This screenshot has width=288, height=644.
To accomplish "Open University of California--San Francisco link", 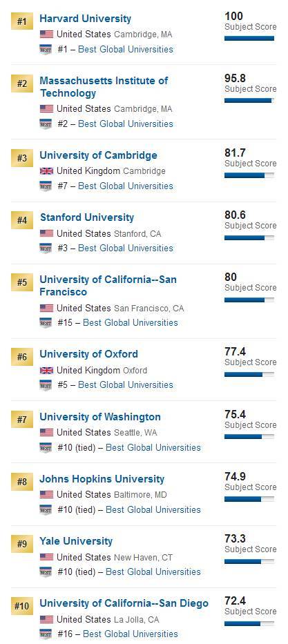I will click(108, 286).
